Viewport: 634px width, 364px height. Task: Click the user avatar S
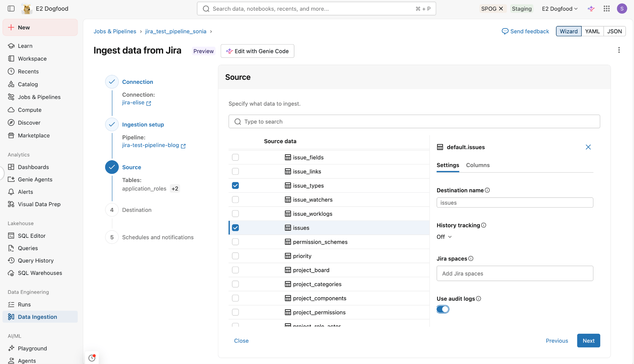(x=622, y=9)
